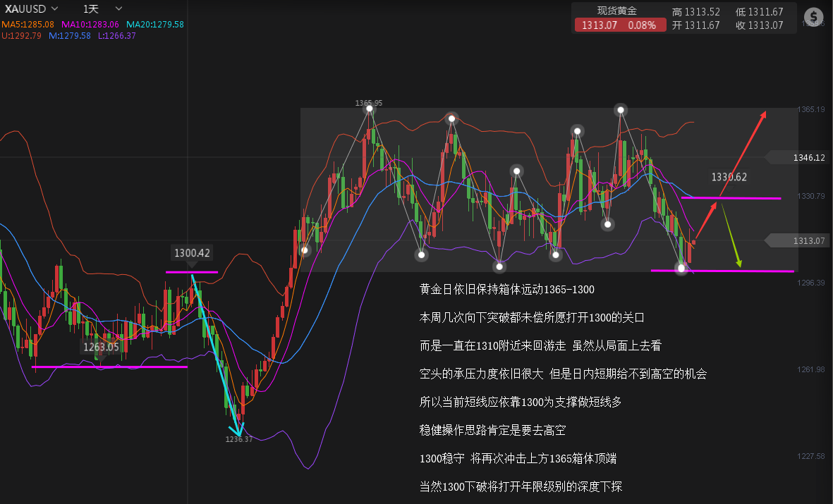This screenshot has height=504, width=833.
Task: Click the white circle marker at 1365.95 peak
Action: coord(368,108)
